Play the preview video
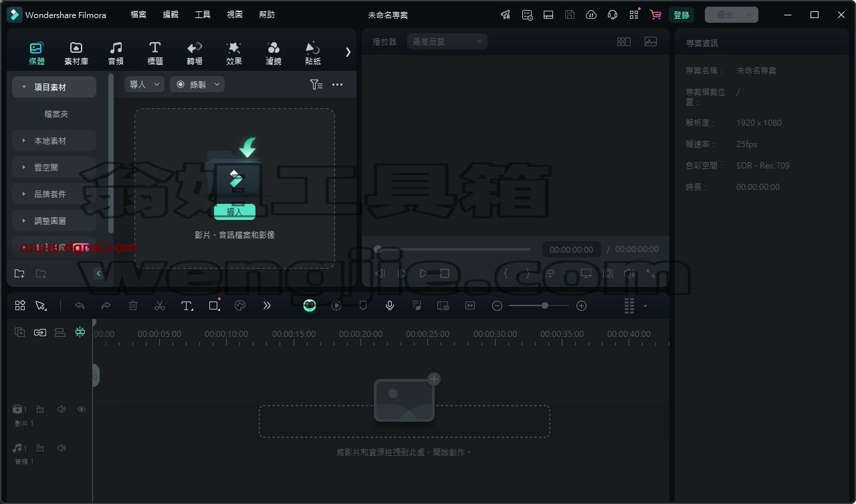856x504 pixels. (423, 273)
